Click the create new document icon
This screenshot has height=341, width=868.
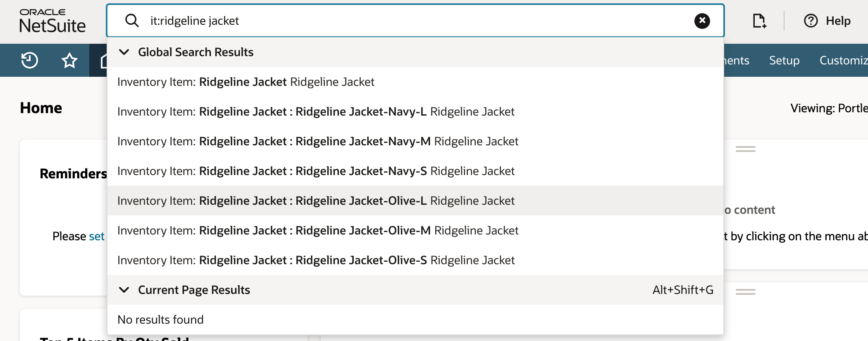point(759,21)
